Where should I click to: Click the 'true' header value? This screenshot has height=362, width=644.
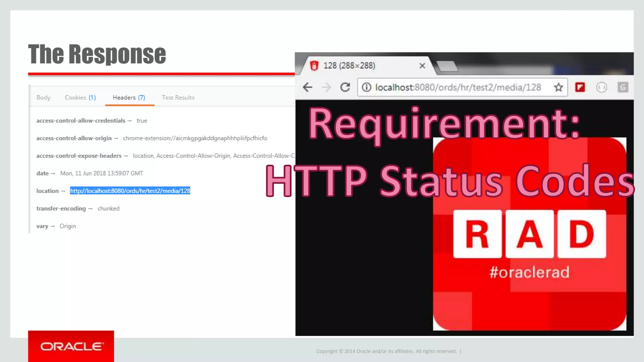tap(142, 121)
